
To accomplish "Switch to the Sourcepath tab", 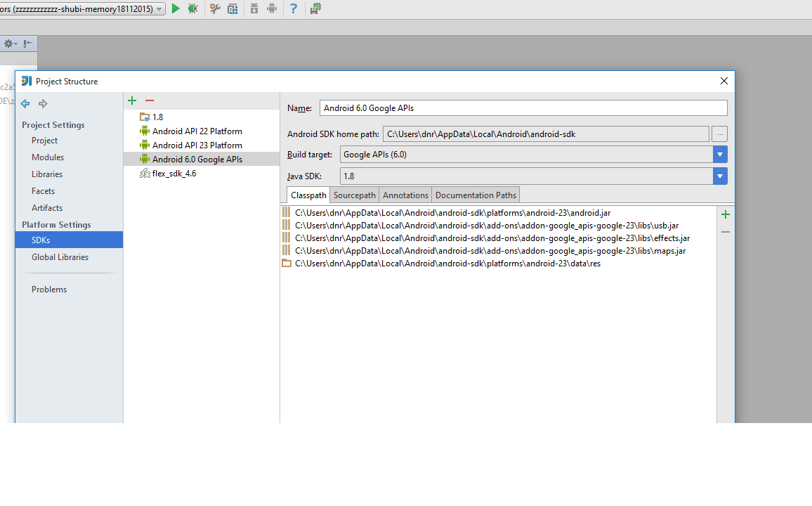I will (x=354, y=195).
